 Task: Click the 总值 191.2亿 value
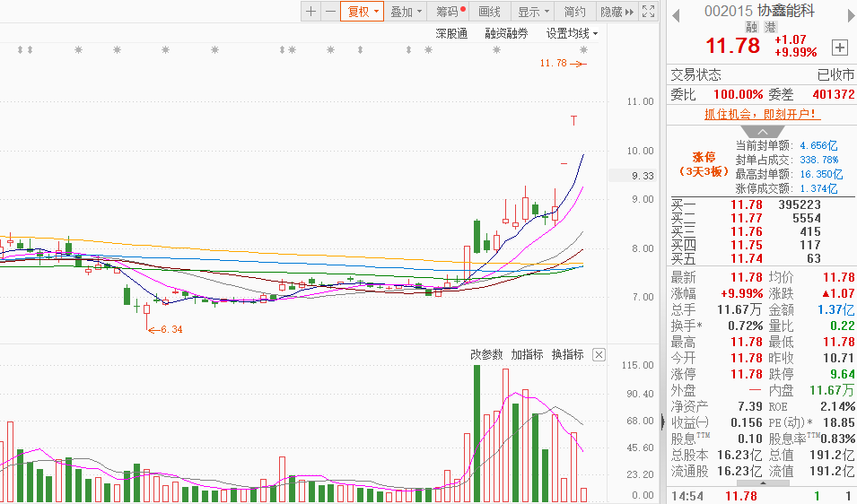[833, 455]
